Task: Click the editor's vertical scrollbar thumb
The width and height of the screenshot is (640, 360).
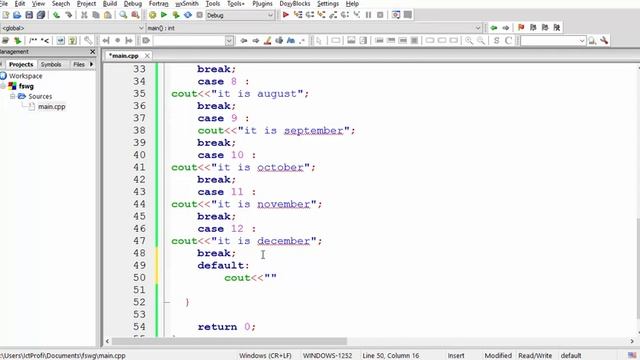Action: click(x=638, y=269)
